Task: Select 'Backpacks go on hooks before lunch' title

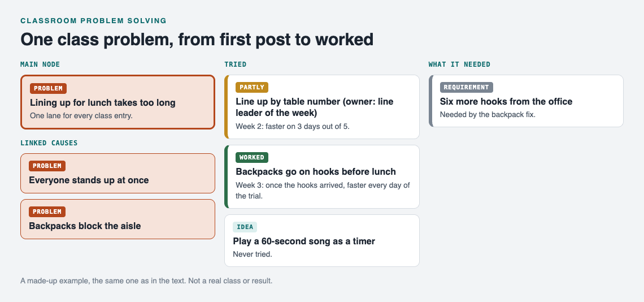Action: (x=316, y=171)
